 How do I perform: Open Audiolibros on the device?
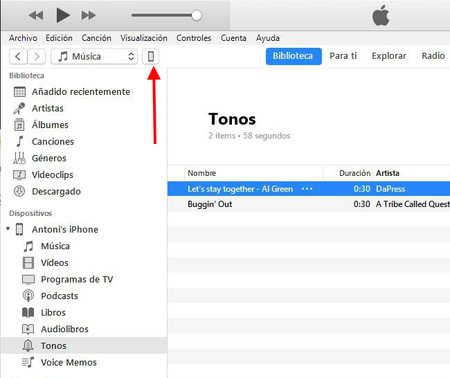(64, 329)
